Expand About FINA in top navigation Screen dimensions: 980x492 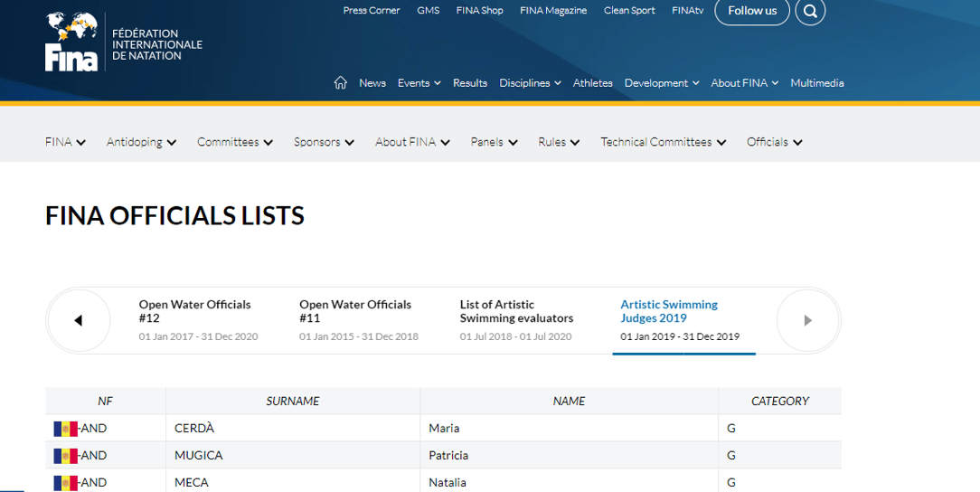pos(744,82)
